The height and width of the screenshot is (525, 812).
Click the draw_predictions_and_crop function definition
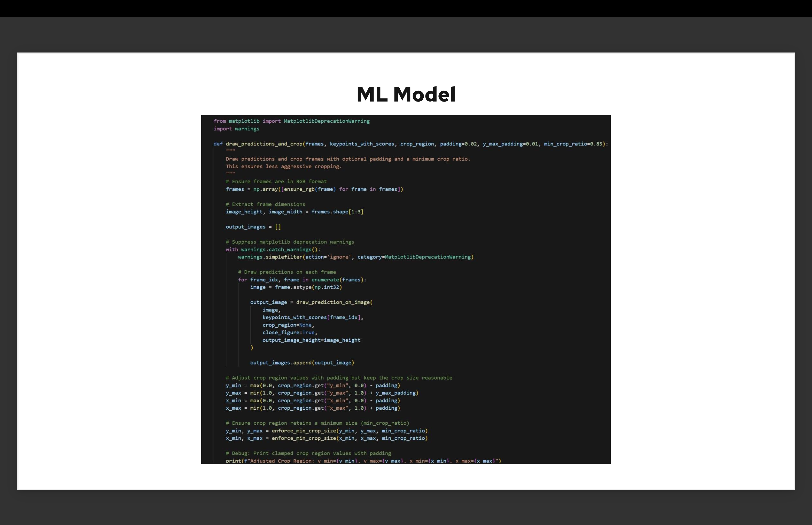[411, 144]
